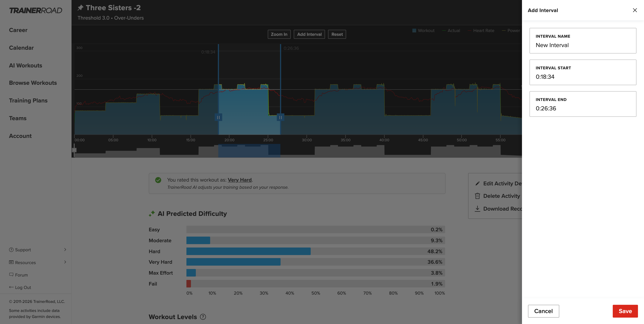Click the TrainerRoad logo

[36, 11]
